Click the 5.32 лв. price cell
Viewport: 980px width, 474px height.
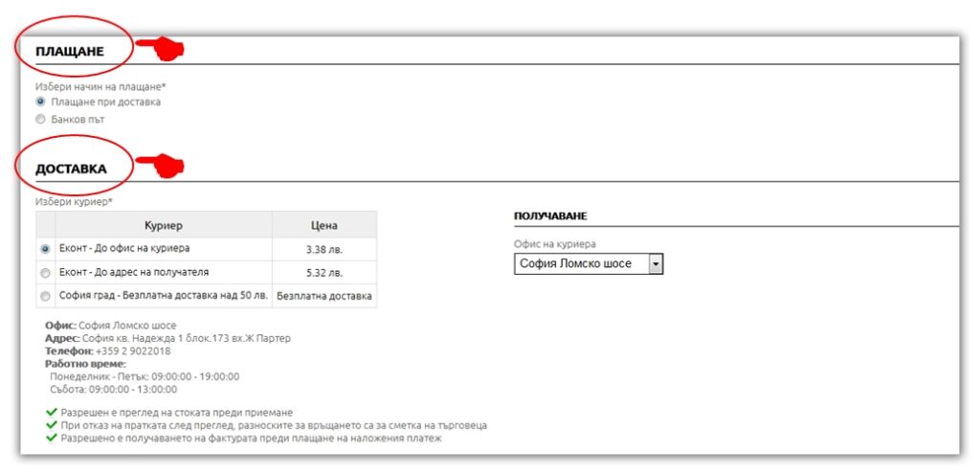pyautogui.click(x=324, y=273)
